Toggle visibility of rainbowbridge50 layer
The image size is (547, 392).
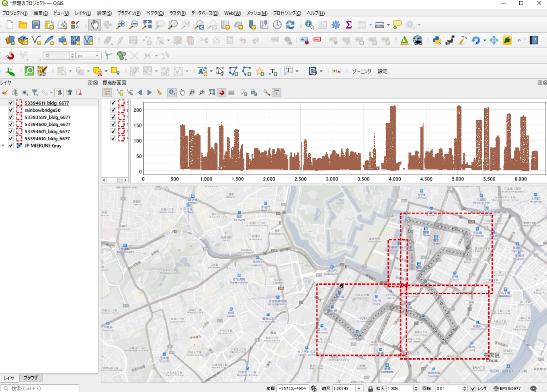point(11,110)
